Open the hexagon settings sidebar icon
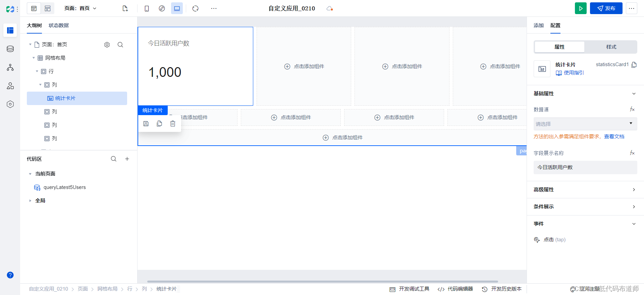The height and width of the screenshot is (295, 644). [10, 104]
